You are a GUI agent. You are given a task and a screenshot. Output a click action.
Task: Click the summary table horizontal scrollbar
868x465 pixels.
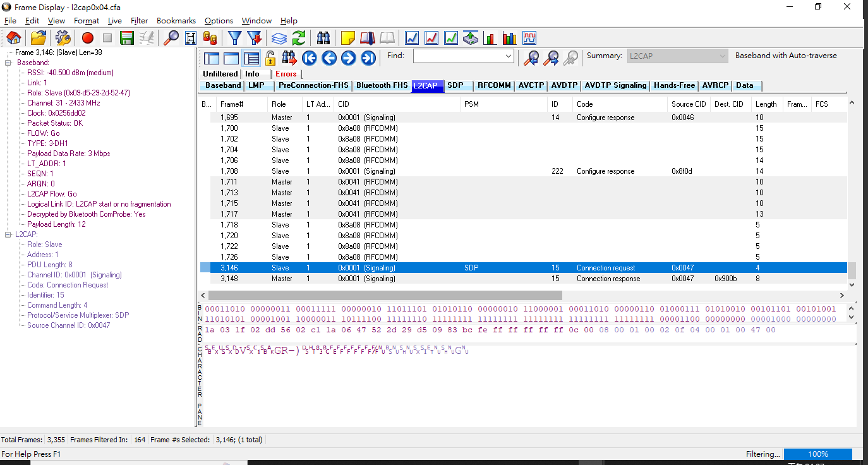pos(384,295)
